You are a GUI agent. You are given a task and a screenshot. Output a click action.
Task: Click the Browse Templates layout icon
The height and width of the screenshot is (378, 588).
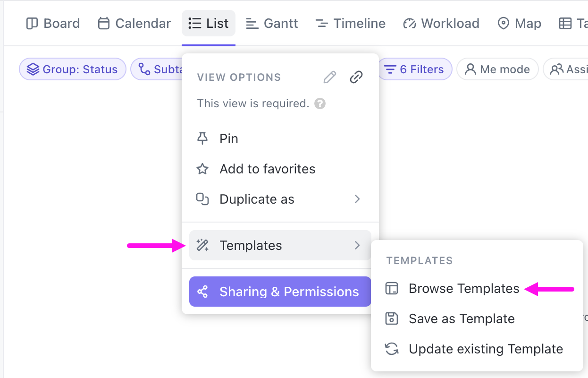tap(392, 288)
